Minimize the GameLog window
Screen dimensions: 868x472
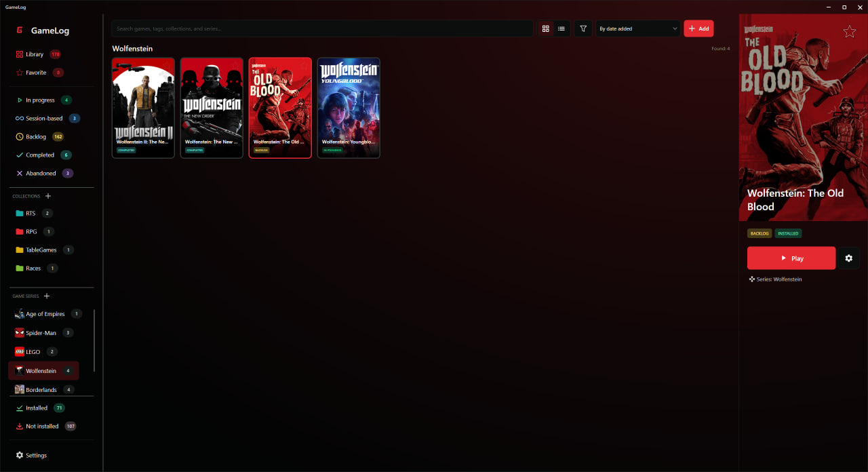click(x=829, y=7)
